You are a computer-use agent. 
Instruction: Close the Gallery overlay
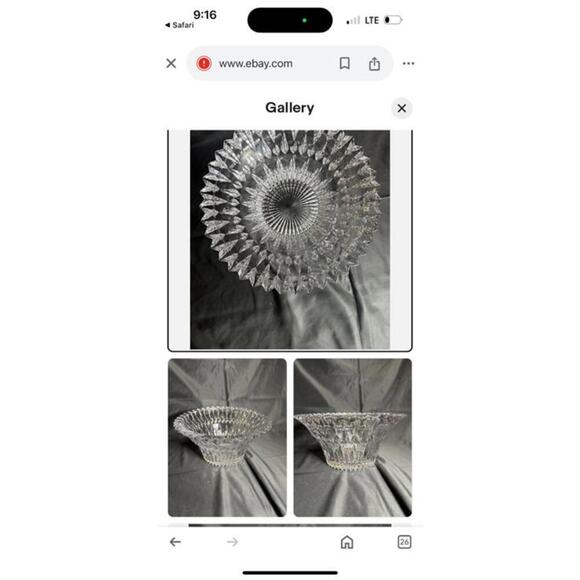[x=402, y=108]
